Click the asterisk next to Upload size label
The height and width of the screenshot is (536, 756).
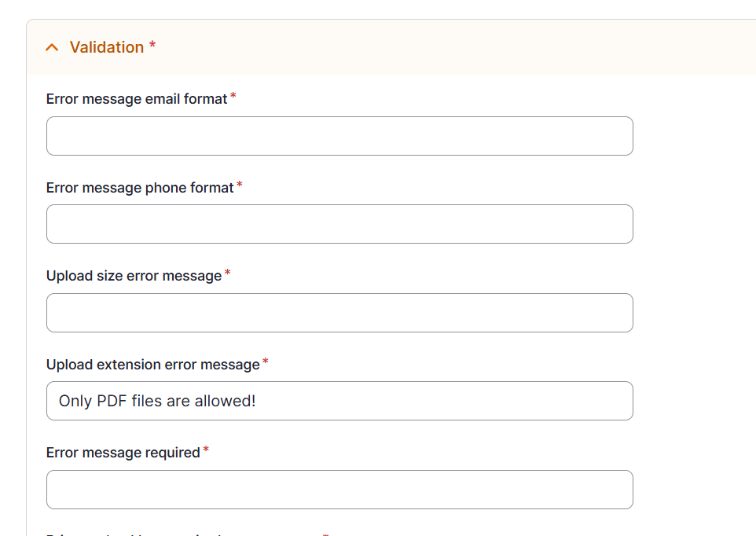tap(228, 274)
